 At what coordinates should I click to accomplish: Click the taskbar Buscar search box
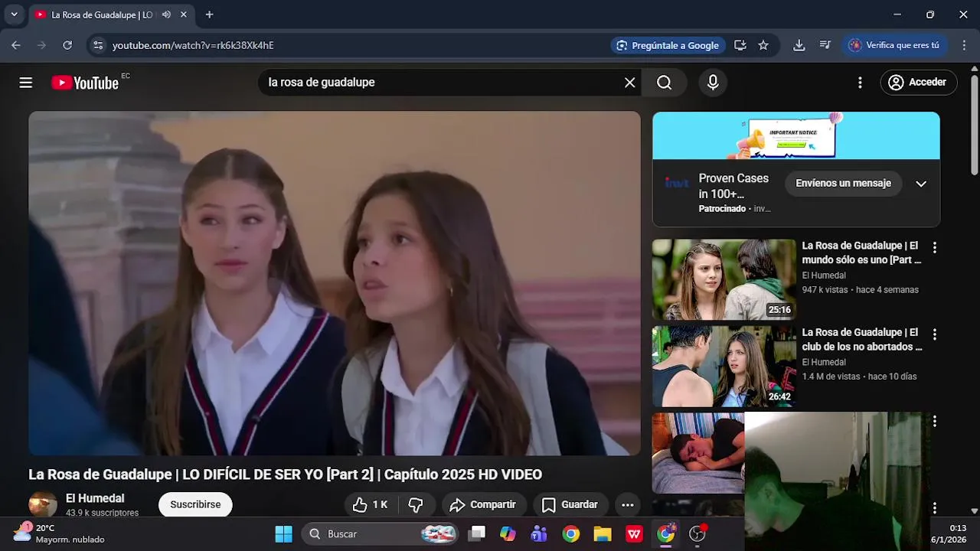tap(381, 534)
